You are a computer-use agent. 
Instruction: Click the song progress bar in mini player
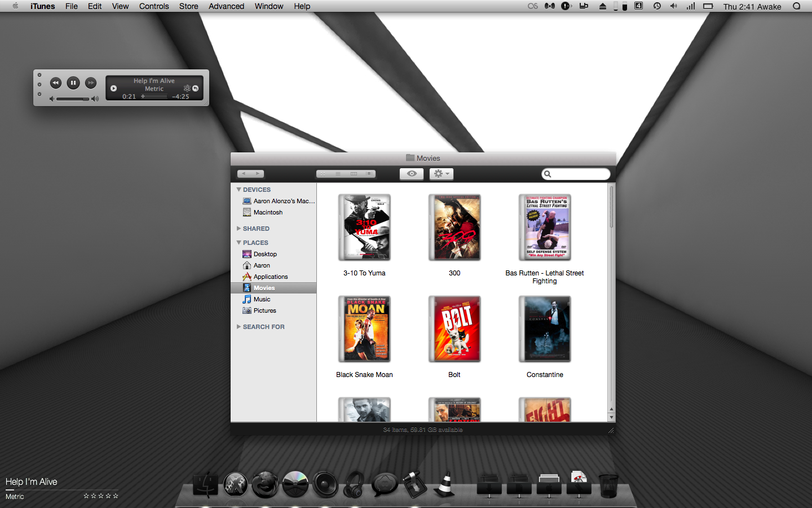(154, 97)
